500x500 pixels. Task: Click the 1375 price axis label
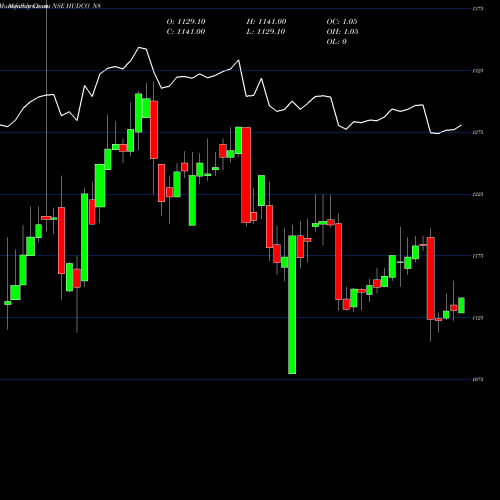(x=478, y=9)
